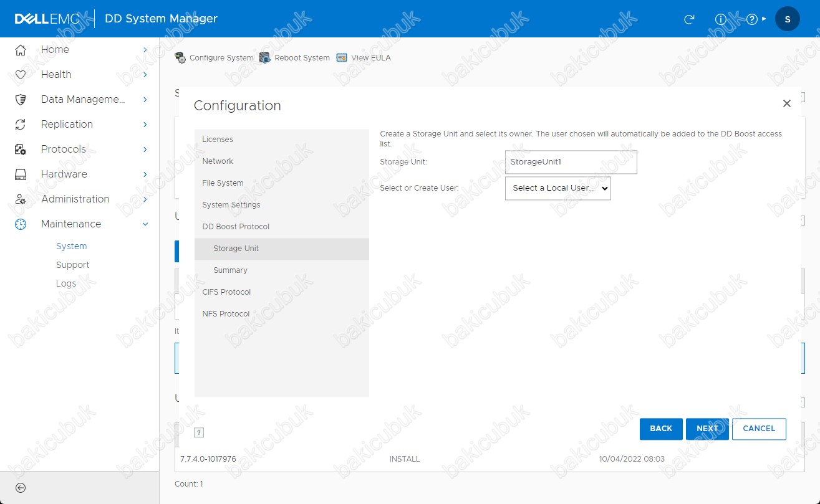820x504 pixels.
Task: Open Logs under Maintenance
Action: click(x=66, y=283)
